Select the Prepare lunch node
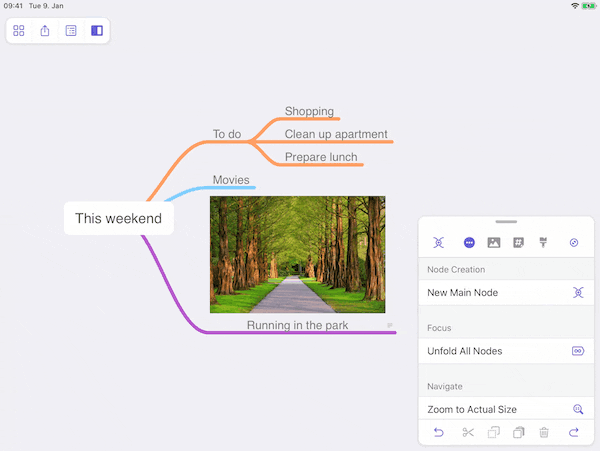This screenshot has height=451, width=600. coord(321,157)
